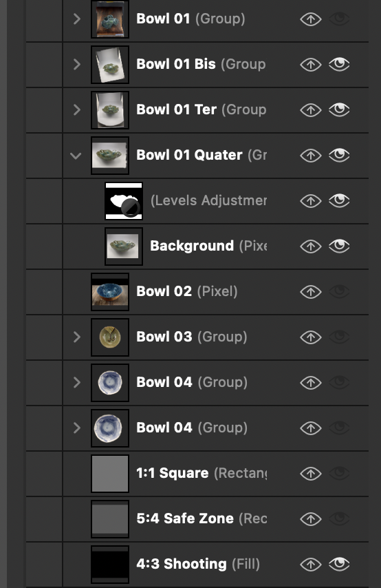Click the 1:1 Square gray thumbnail
The height and width of the screenshot is (588, 381).
[110, 473]
